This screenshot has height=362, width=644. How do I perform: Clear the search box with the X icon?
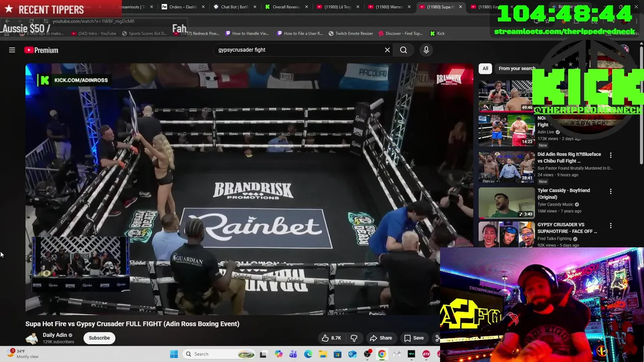pos(387,50)
